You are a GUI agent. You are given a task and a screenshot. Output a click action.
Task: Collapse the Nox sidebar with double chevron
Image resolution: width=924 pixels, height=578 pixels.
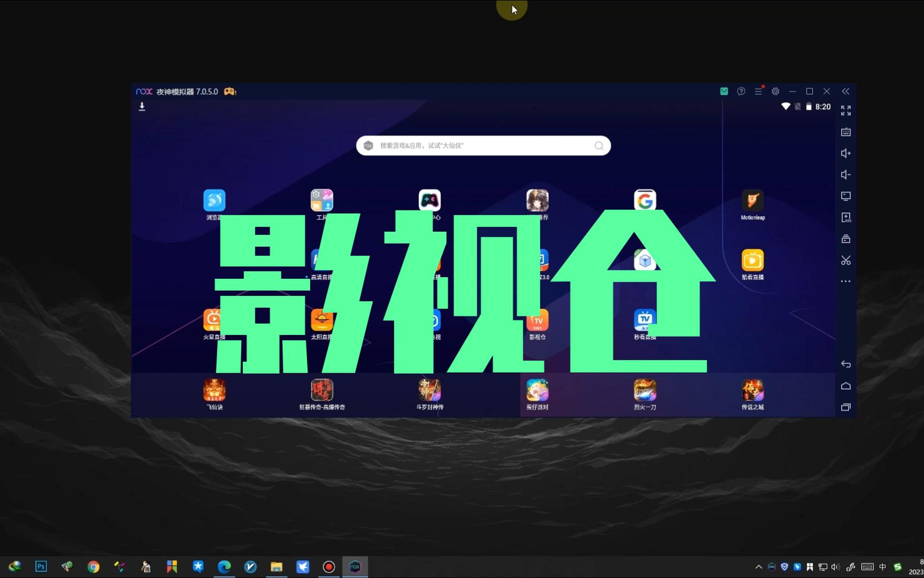tap(845, 92)
